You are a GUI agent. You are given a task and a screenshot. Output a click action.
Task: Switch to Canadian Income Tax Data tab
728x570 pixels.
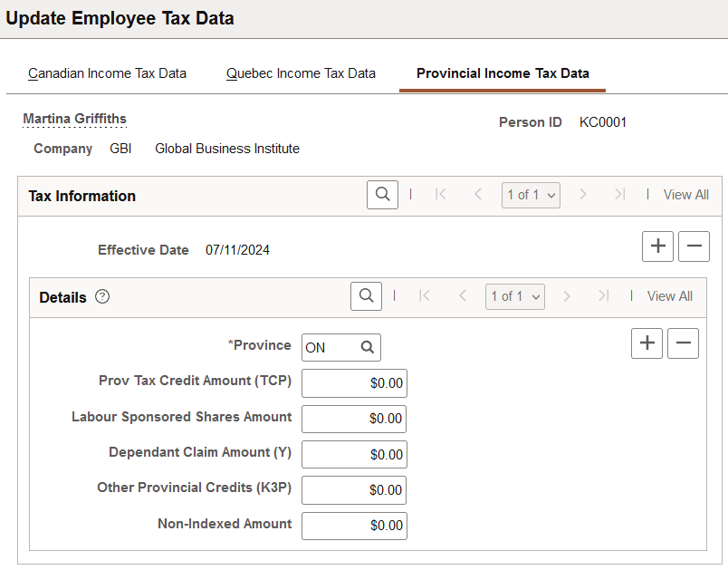point(107,73)
